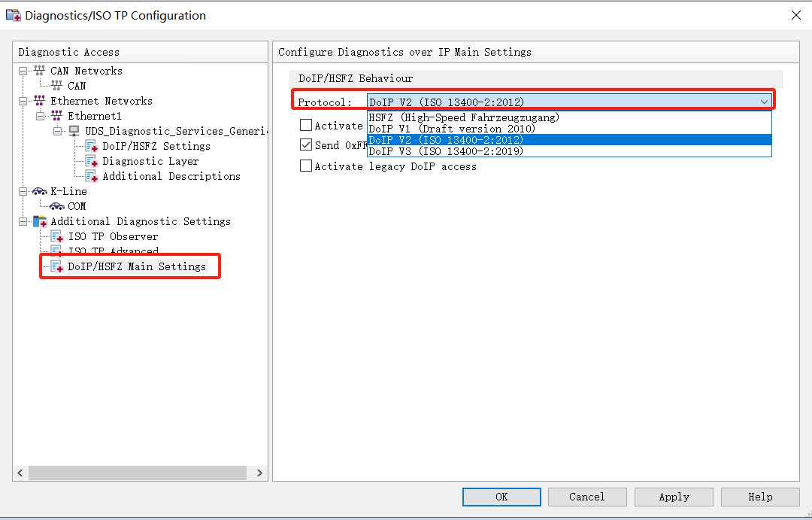Select DoIP/HSFZ Main Settings tree item
The width and height of the screenshot is (812, 520).
click(137, 266)
